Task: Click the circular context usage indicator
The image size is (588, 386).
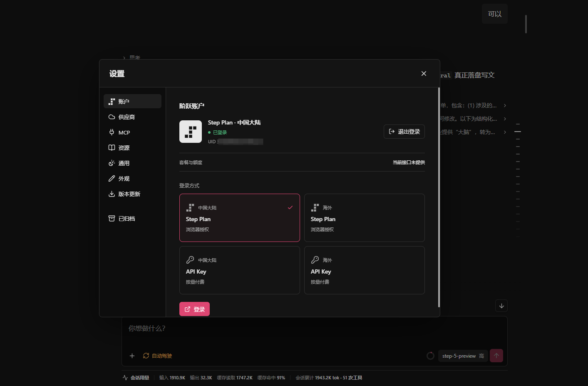Action: pyautogui.click(x=431, y=356)
